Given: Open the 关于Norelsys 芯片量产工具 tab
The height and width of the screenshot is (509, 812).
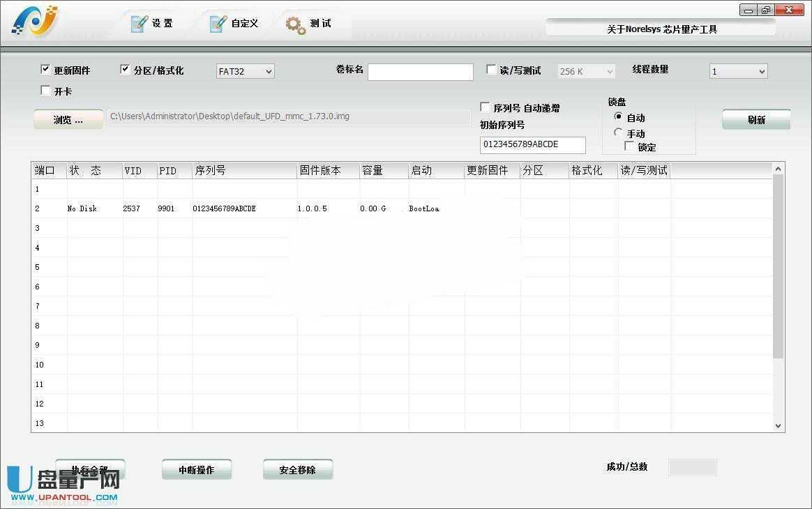Looking at the screenshot, I should pos(661,29).
